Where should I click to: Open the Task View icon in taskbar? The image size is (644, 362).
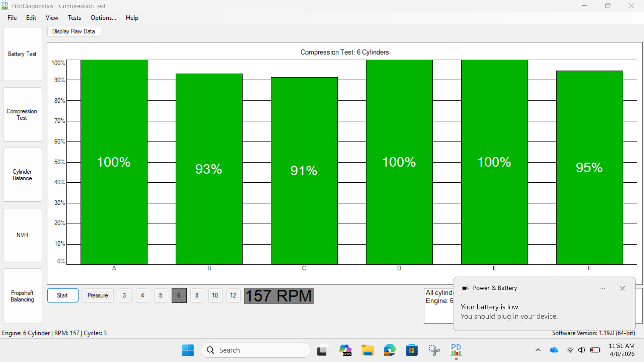click(x=322, y=350)
